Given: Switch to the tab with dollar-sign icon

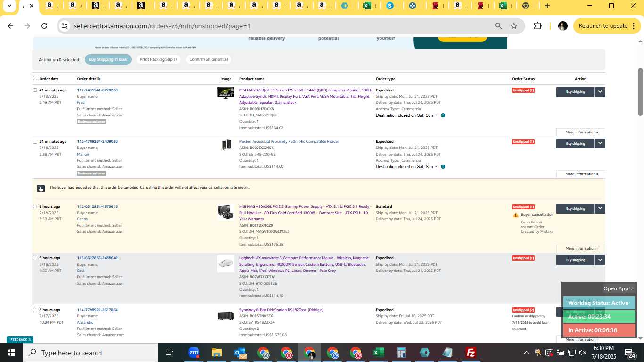Looking at the screenshot, I should pos(390,6).
